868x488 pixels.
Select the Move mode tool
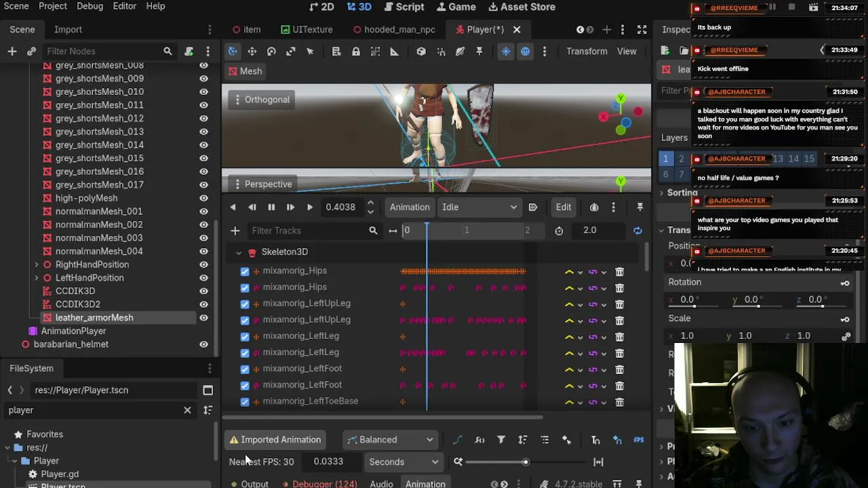tap(252, 52)
